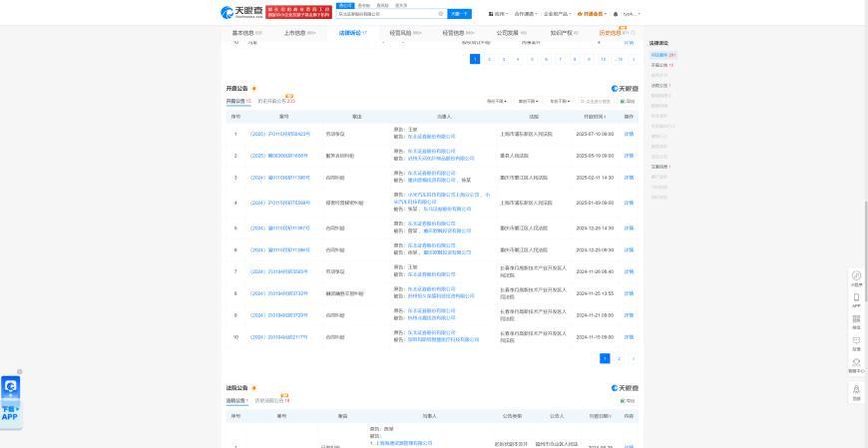Open 详情 for the 2024-11-15 09:00 hearing
This screenshot has width=868, height=448.
(629, 336)
